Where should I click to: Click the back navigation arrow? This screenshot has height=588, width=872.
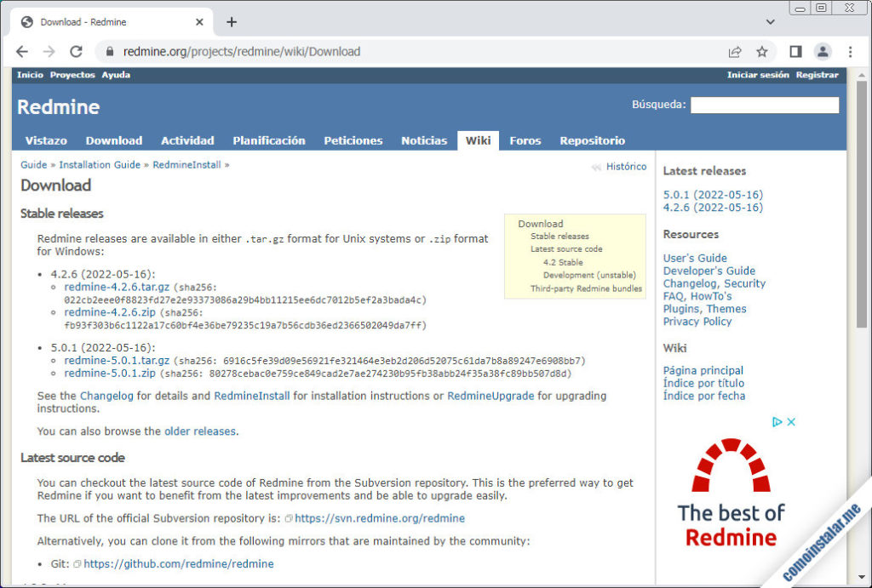22,52
